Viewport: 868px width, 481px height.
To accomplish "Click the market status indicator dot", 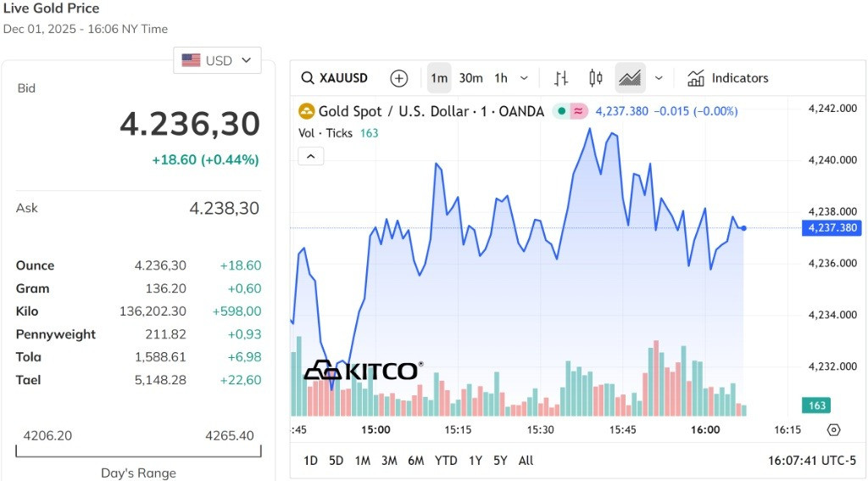I will point(561,111).
